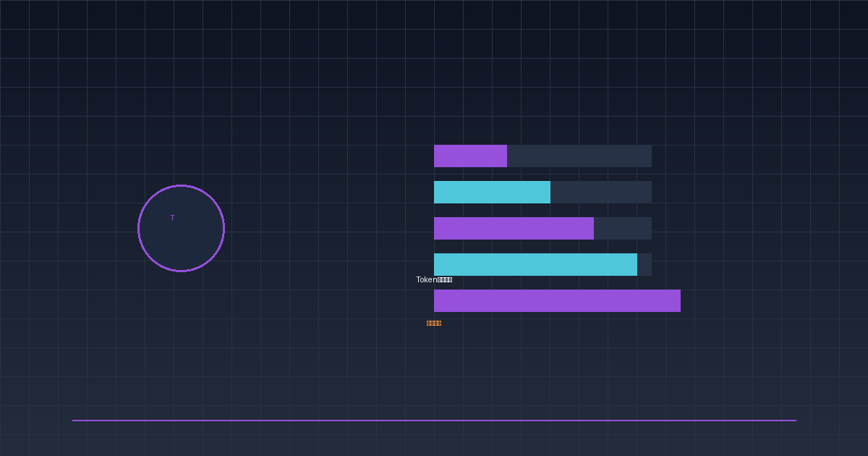868x456 pixels.
Task: Click the letter T inside the circle
Action: pos(172,218)
